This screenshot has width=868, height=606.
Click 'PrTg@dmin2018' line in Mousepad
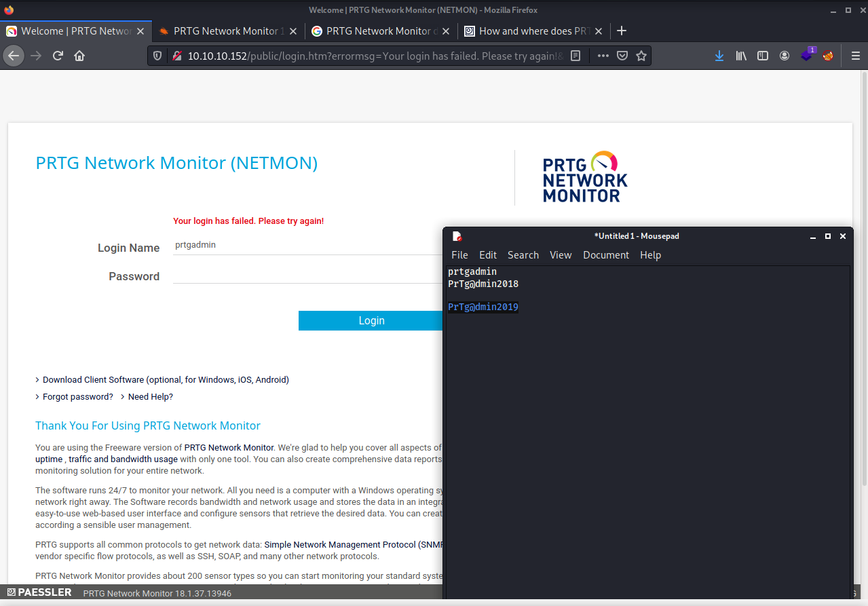(483, 284)
